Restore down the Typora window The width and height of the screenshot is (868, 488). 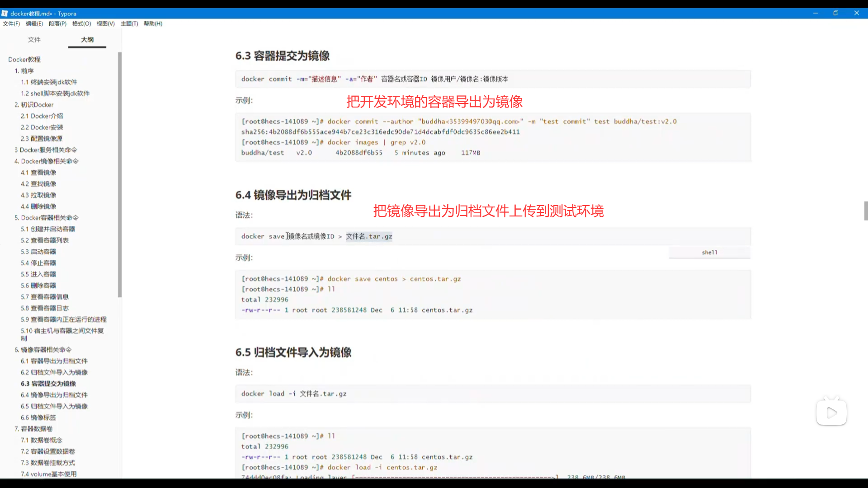pyautogui.click(x=836, y=13)
